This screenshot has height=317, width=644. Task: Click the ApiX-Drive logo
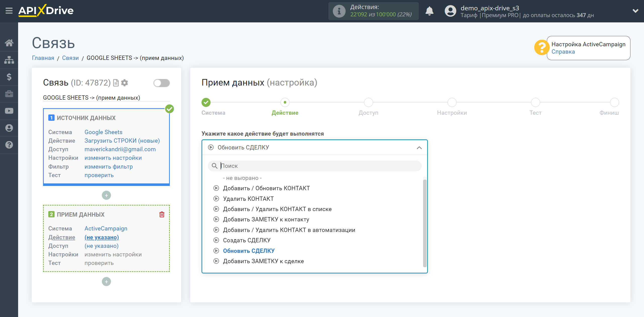point(46,11)
